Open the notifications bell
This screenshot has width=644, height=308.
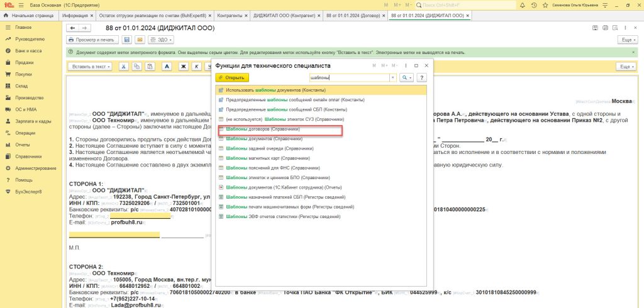(523, 5)
